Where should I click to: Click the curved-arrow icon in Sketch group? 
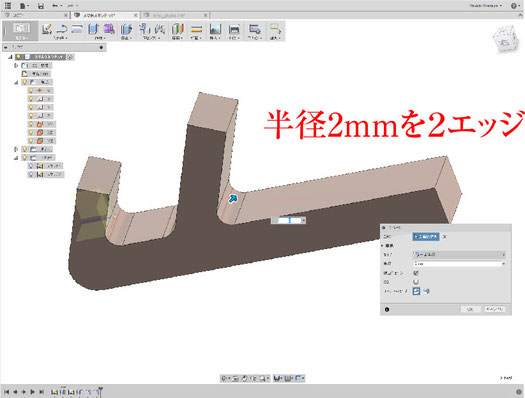click(x=62, y=29)
